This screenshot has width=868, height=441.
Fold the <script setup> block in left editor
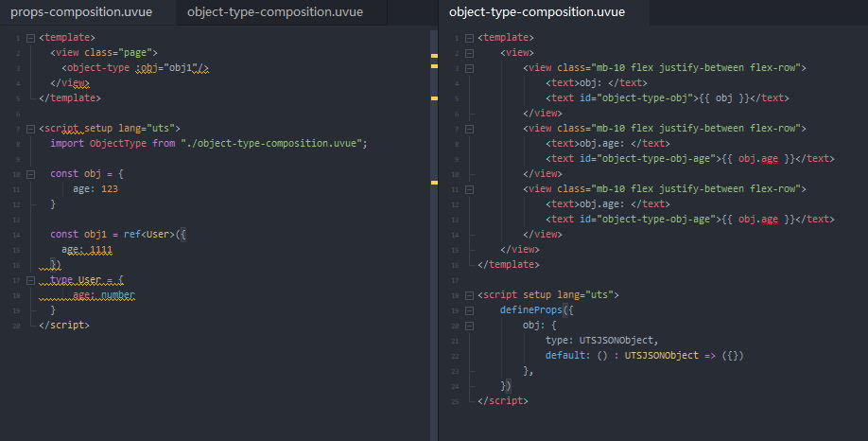(31, 129)
